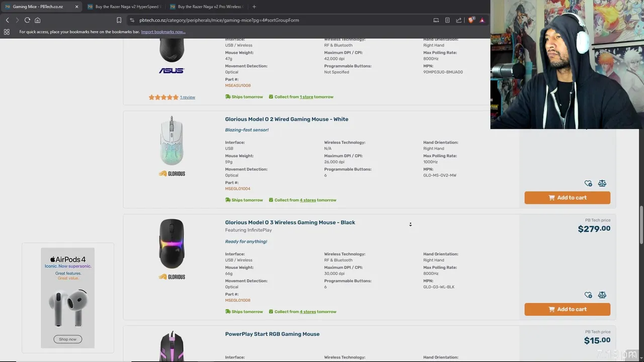
Task: Open reader mode icon in address bar
Action: click(x=447, y=20)
